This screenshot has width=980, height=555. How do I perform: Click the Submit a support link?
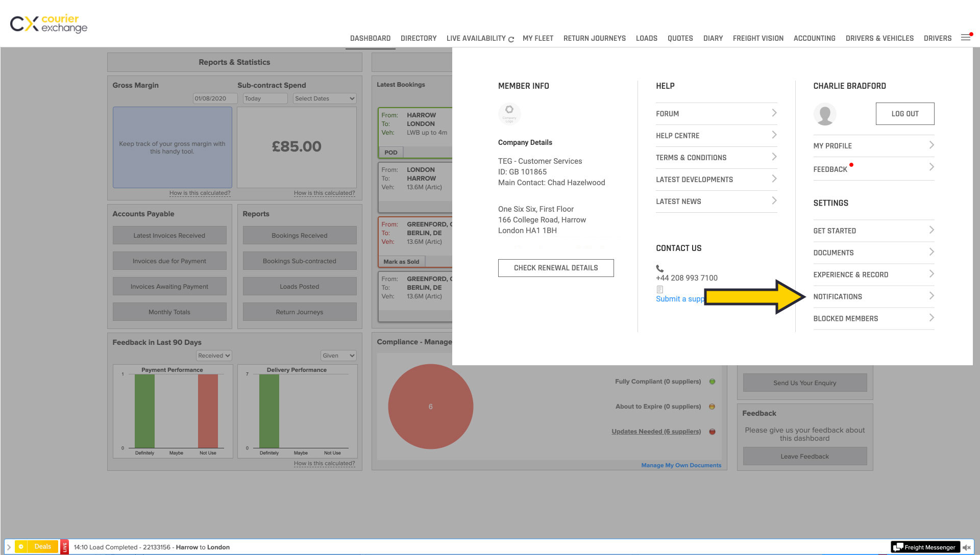[x=680, y=299]
